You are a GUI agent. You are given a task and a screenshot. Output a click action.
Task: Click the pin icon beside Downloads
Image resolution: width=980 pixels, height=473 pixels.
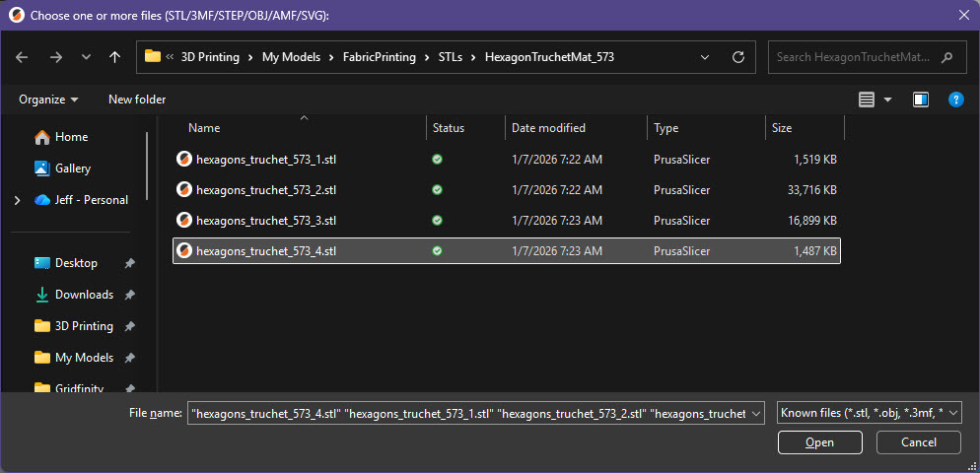point(129,295)
